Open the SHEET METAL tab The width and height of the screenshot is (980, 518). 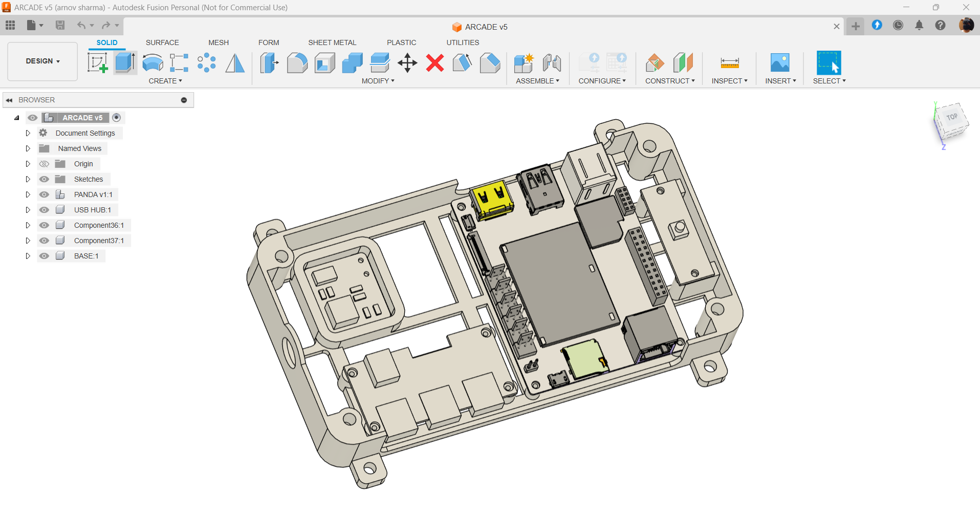[x=332, y=42]
